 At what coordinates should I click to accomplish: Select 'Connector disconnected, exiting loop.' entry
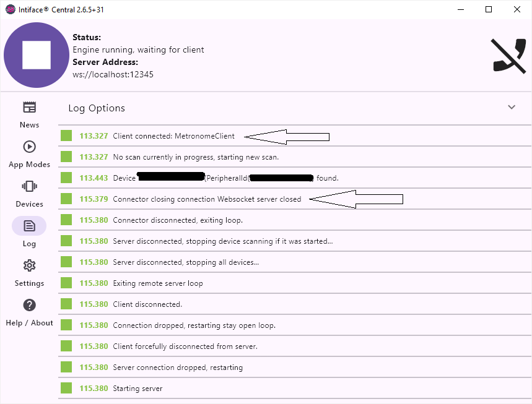(295, 220)
